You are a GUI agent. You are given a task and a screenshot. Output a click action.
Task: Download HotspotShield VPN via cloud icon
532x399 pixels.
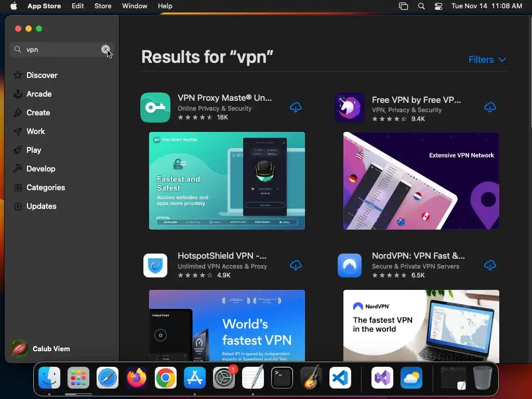point(296,265)
